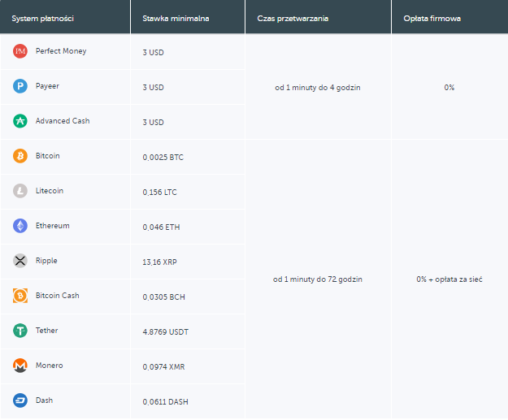Viewport: 508px width, 420px height.
Task: Click the Bitcoin Cash icon
Action: tap(20, 296)
